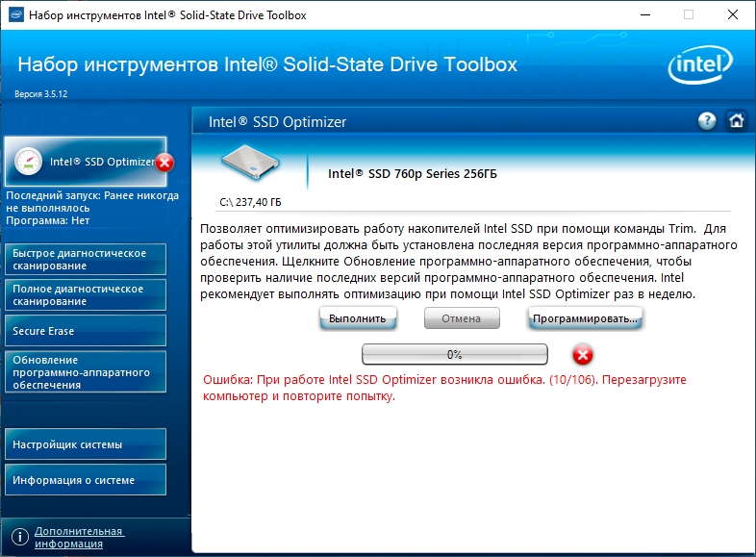
Task: Minimize the Toolbox window
Action: point(645,15)
